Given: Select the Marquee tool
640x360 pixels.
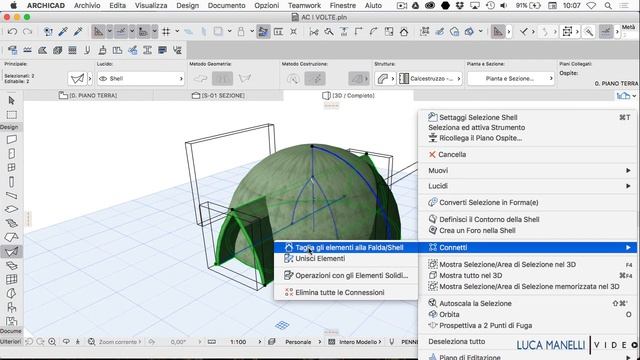Looking at the screenshot, I should [11, 115].
